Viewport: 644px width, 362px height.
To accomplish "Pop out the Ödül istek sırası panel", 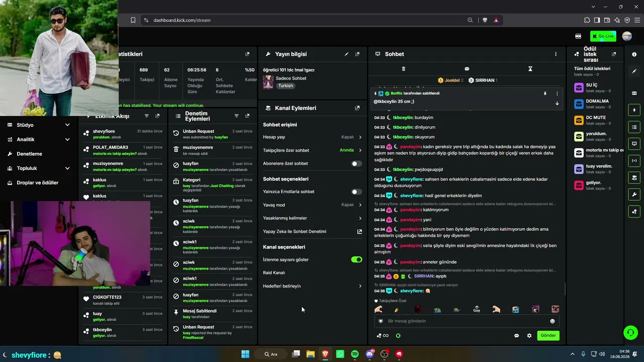I will point(614,54).
